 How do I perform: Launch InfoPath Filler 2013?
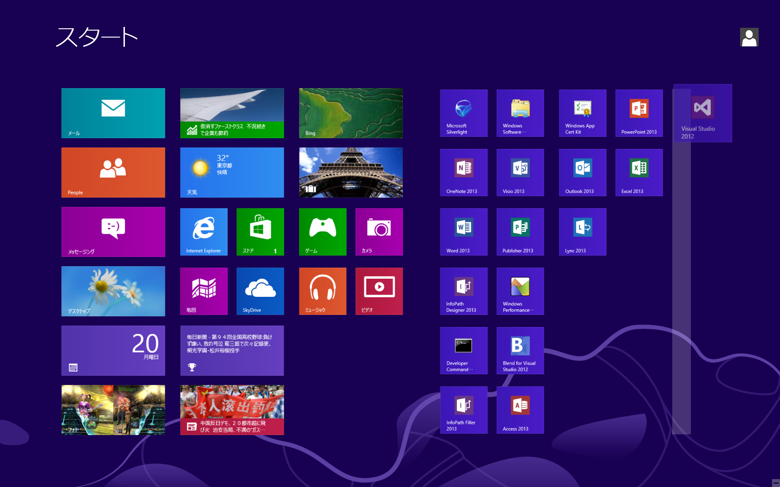tap(464, 410)
